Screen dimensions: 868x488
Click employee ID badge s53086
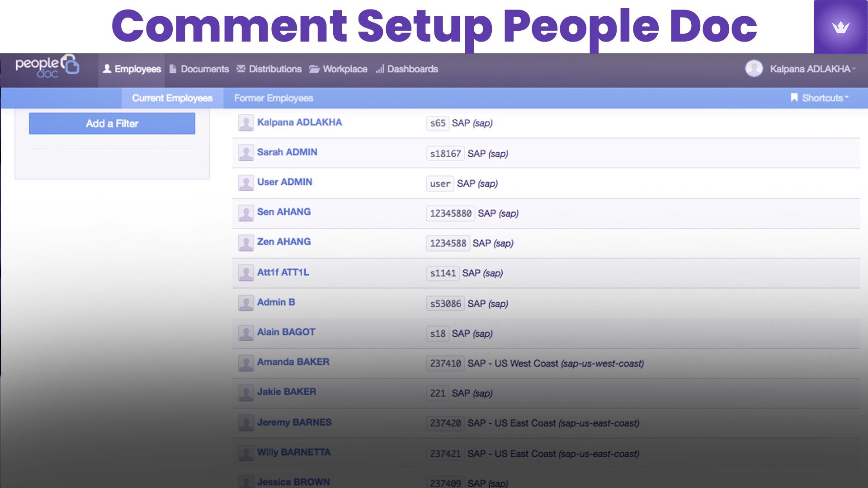tap(445, 304)
